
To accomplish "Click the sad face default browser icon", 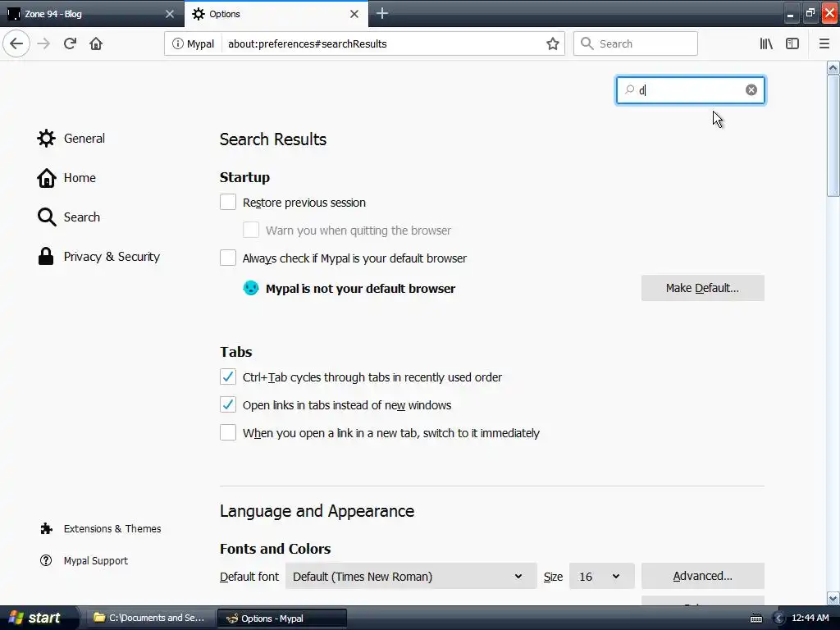I will [x=251, y=288].
